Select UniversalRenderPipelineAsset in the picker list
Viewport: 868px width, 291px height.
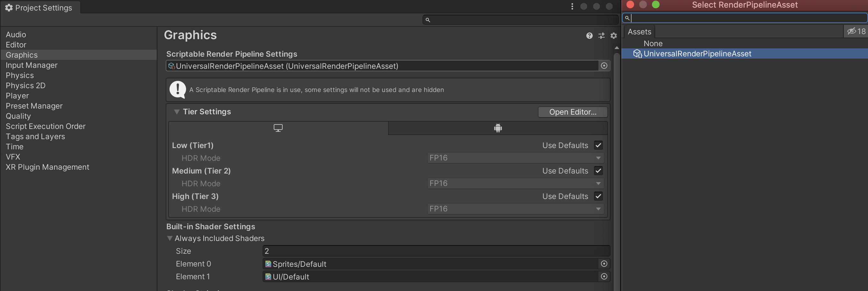click(x=745, y=53)
